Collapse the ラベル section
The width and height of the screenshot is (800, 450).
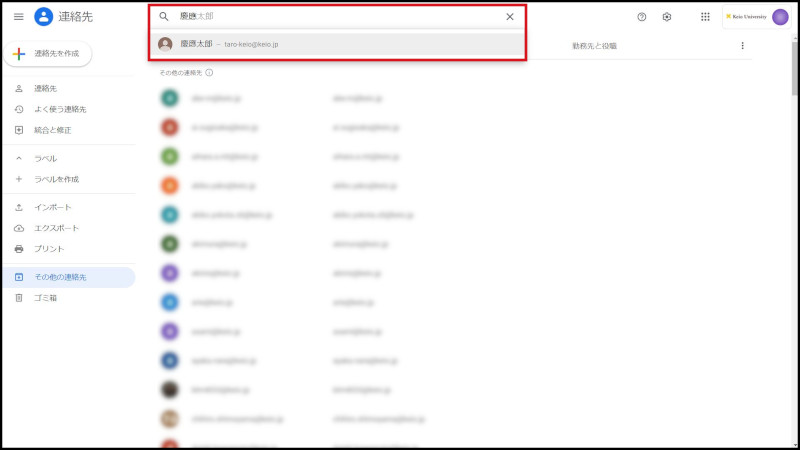tap(19, 159)
